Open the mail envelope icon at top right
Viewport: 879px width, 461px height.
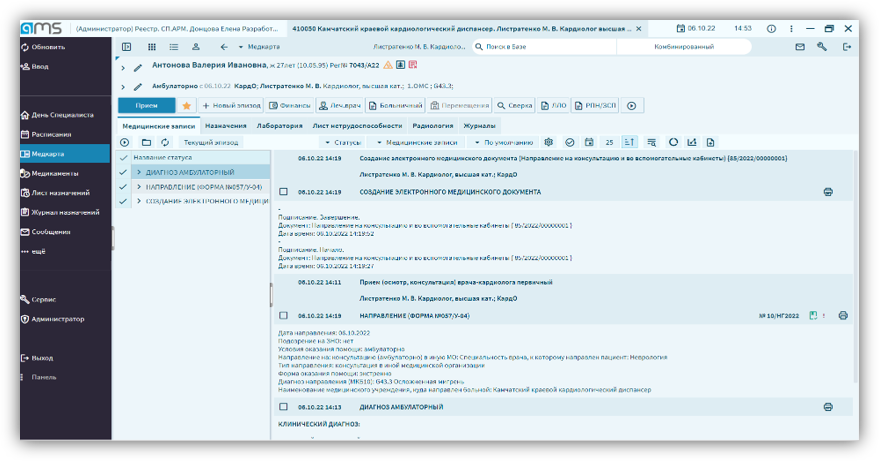(x=800, y=47)
